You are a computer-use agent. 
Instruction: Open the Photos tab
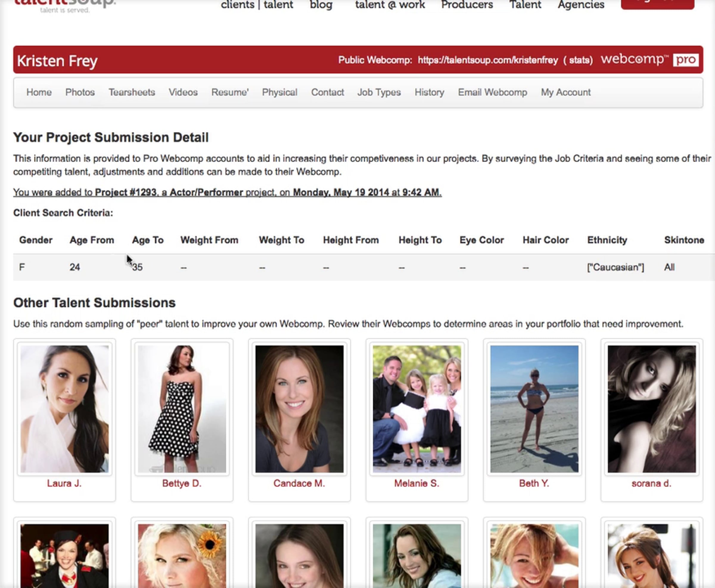[x=80, y=92]
